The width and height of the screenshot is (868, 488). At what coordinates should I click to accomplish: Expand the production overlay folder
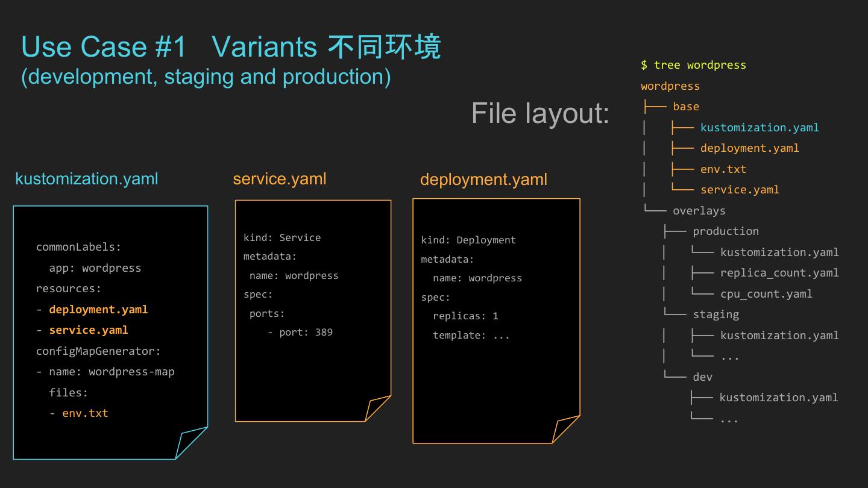[x=726, y=231]
